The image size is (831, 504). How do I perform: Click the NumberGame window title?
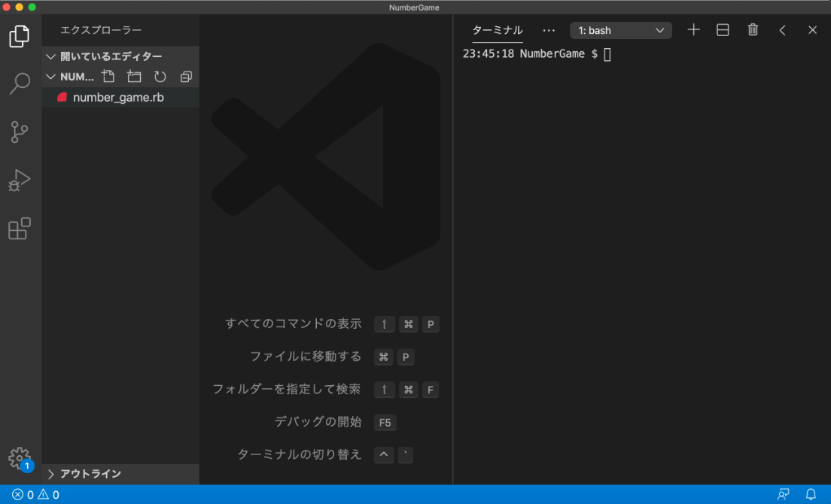[414, 8]
